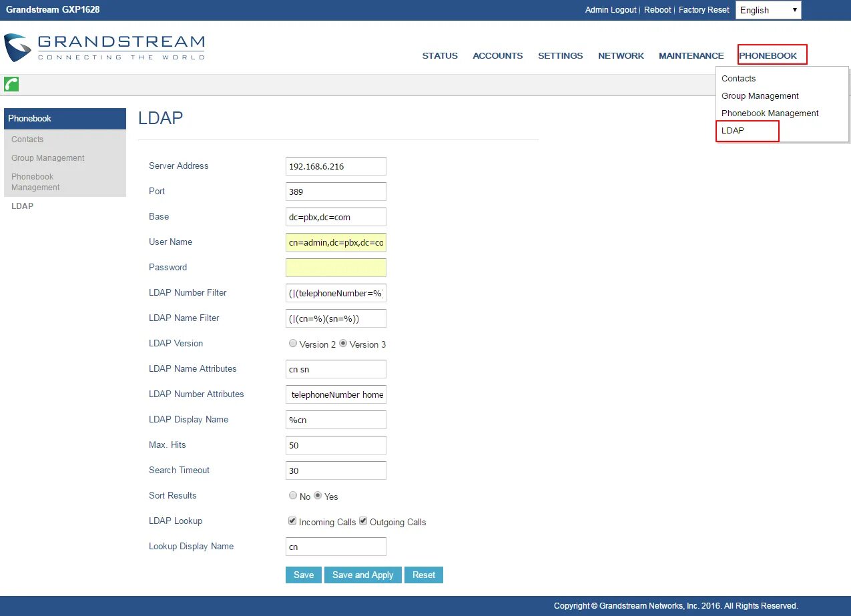Image resolution: width=851 pixels, height=616 pixels.
Task: Click the Max. Hits input field
Action: pos(336,445)
